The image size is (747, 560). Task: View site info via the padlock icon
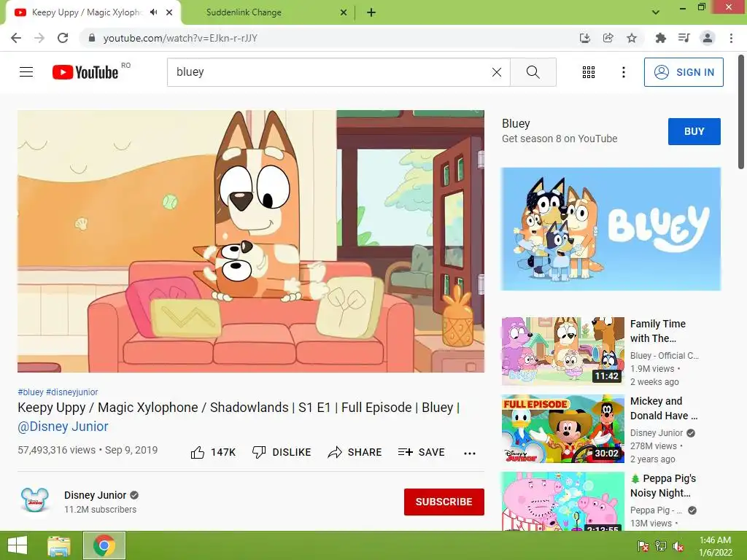(92, 38)
